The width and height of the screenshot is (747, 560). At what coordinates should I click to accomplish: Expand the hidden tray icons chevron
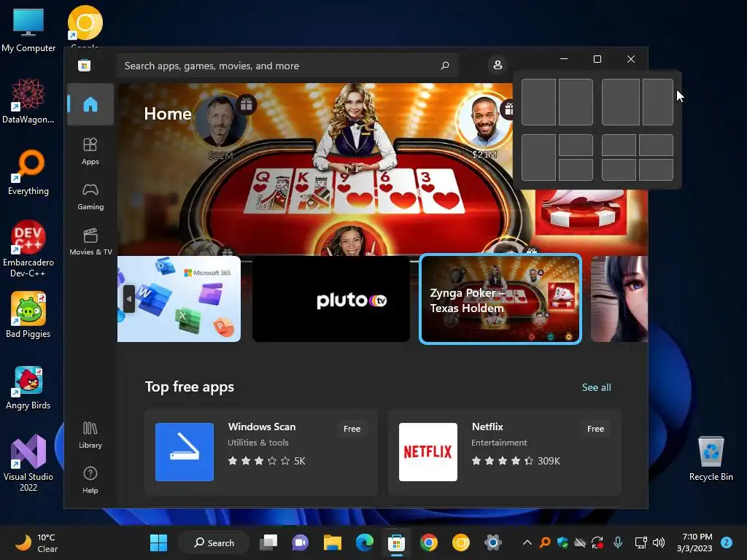(x=527, y=542)
